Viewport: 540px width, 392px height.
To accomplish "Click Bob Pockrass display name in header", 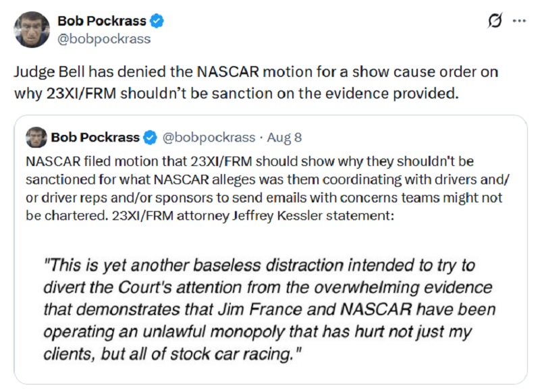I will (102, 21).
